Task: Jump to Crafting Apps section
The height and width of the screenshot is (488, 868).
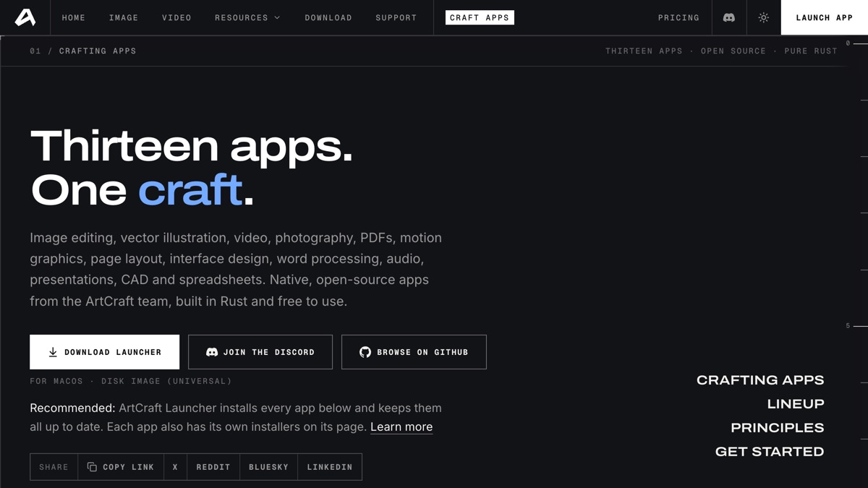Action: tap(760, 380)
